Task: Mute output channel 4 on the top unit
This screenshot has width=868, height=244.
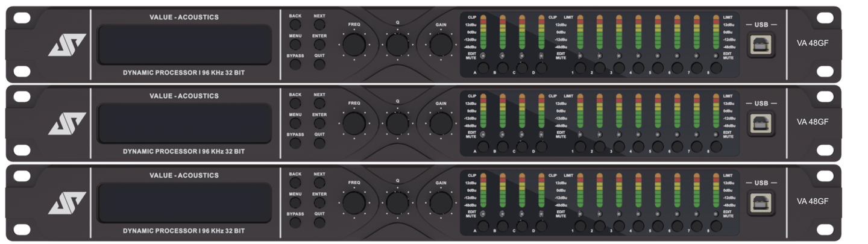Action: 638,67
